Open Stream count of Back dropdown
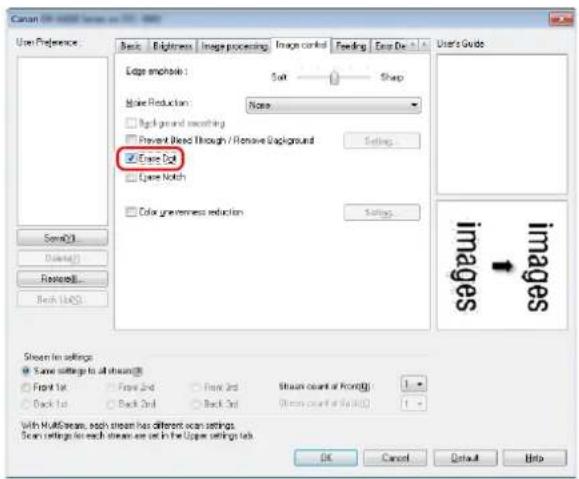This screenshot has height=479, width=579. pyautogui.click(x=414, y=403)
